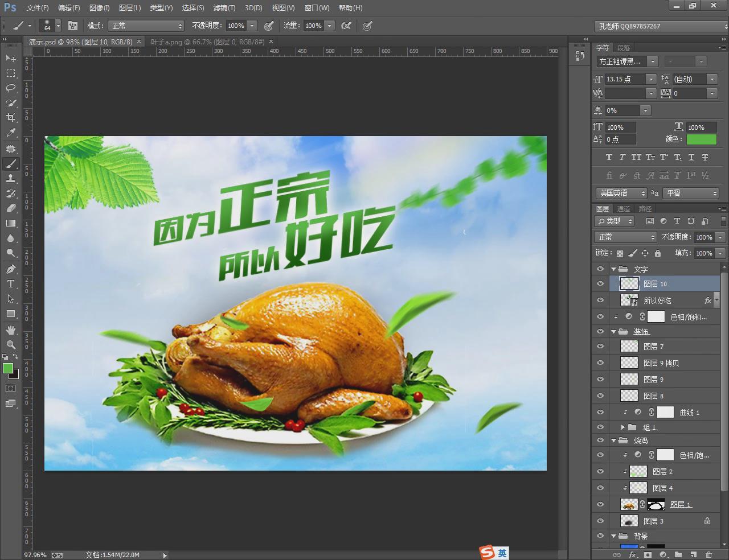Collapse the 装饰 layer group

[614, 332]
